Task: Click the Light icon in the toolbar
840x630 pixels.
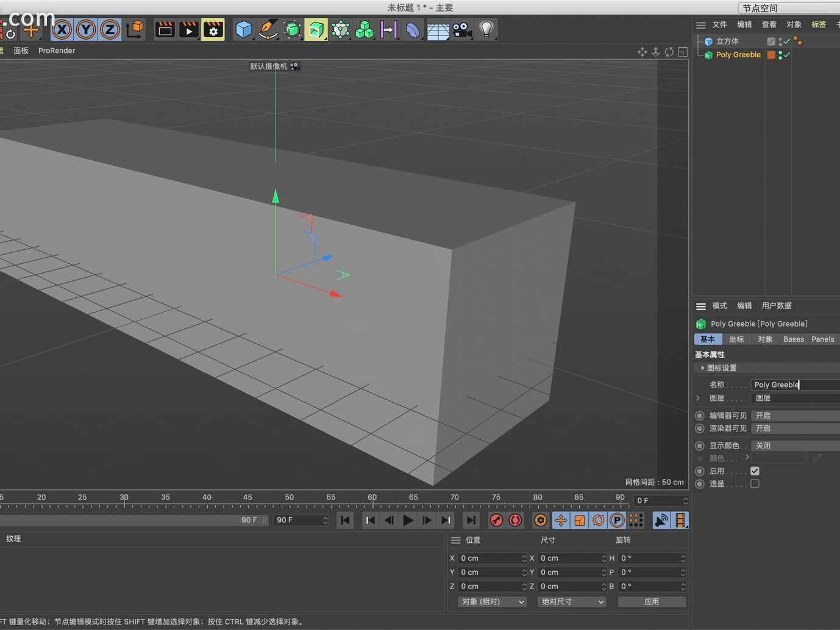Action: [486, 29]
